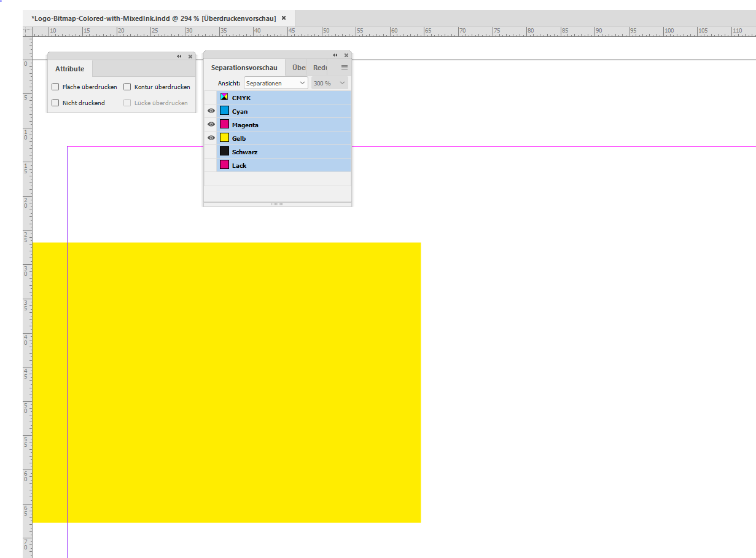The width and height of the screenshot is (756, 558).
Task: Show the Schwarz separation
Action: (211, 152)
